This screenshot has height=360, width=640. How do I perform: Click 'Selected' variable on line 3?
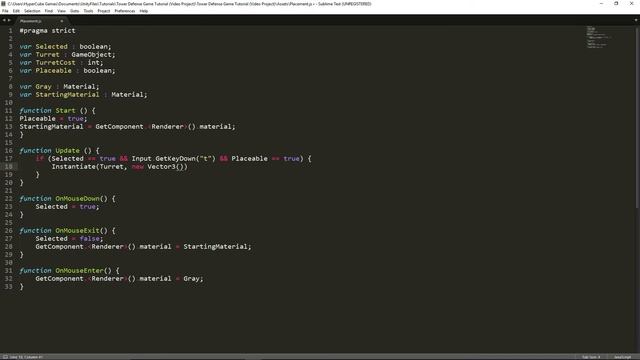pos(51,47)
